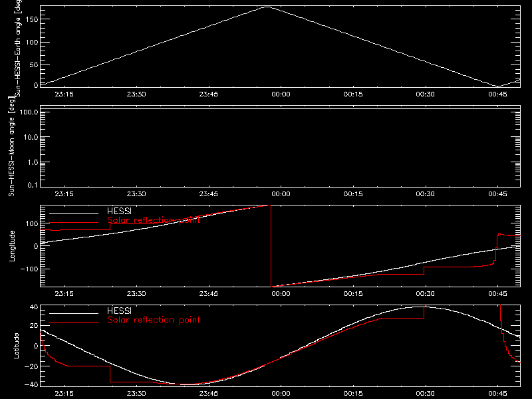Click the '0' tick on Longitude plot
The width and height of the screenshot is (532, 399).
click(36, 246)
